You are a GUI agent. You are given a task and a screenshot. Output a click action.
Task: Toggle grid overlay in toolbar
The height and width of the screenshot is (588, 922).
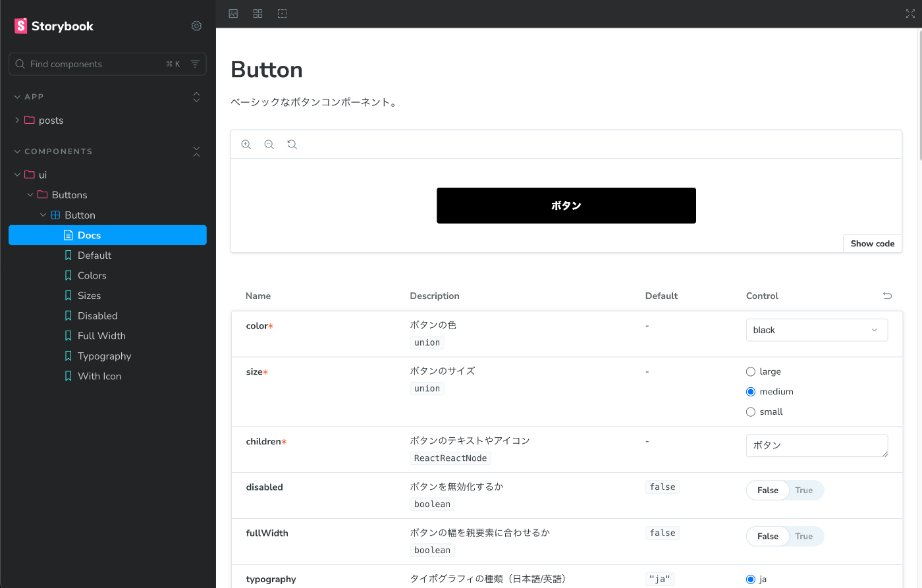click(x=258, y=13)
